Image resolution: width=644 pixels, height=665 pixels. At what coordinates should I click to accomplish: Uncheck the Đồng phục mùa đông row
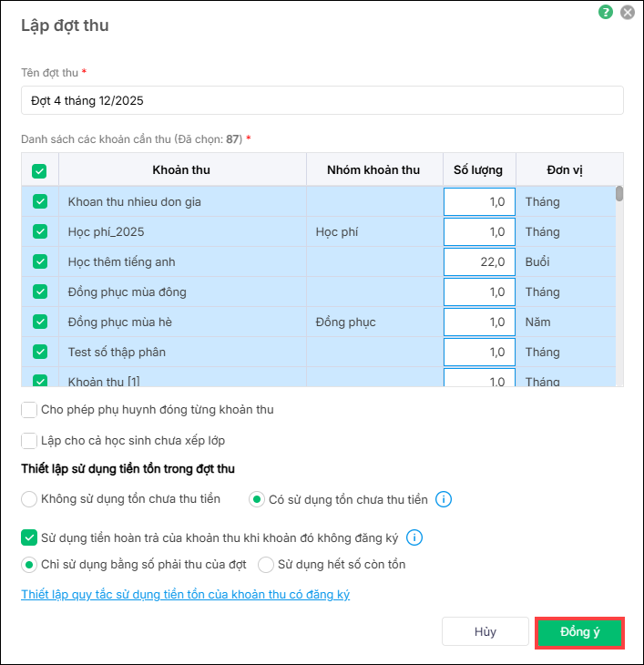pyautogui.click(x=40, y=292)
